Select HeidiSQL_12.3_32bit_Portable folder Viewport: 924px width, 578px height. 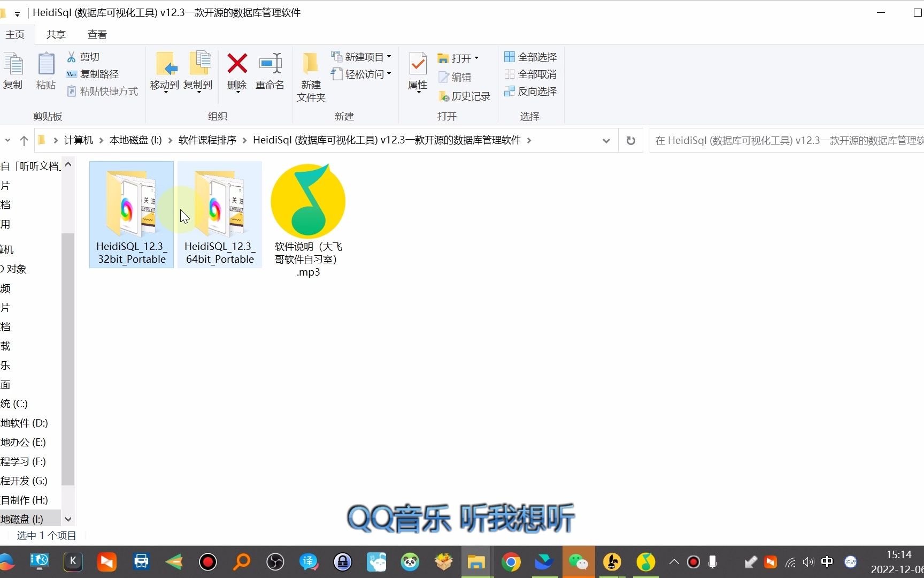click(x=132, y=215)
